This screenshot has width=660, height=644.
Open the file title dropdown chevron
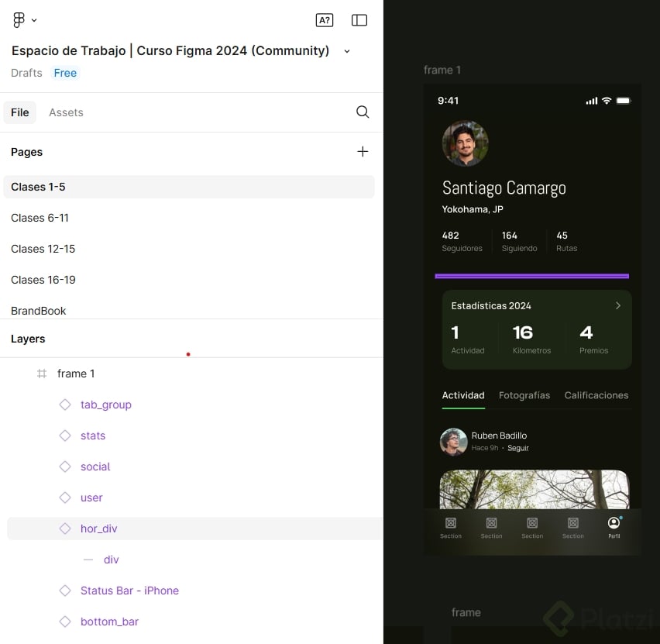coord(347,51)
